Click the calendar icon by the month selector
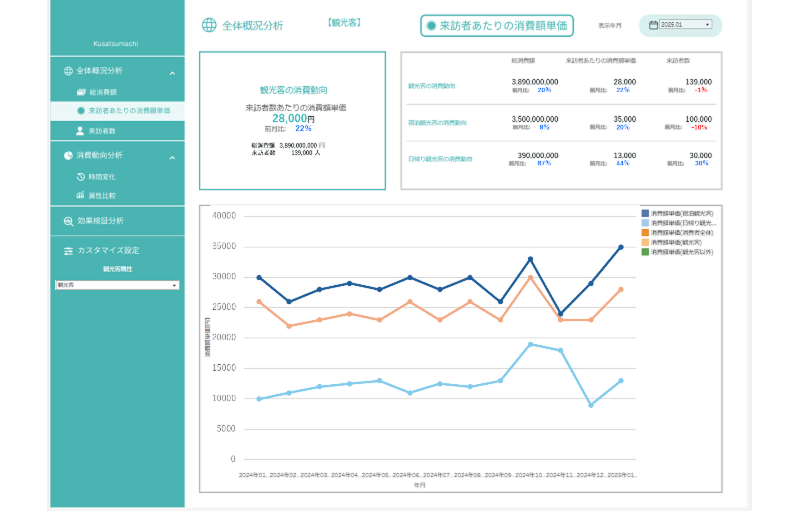Image resolution: width=800 pixels, height=511 pixels. point(654,25)
